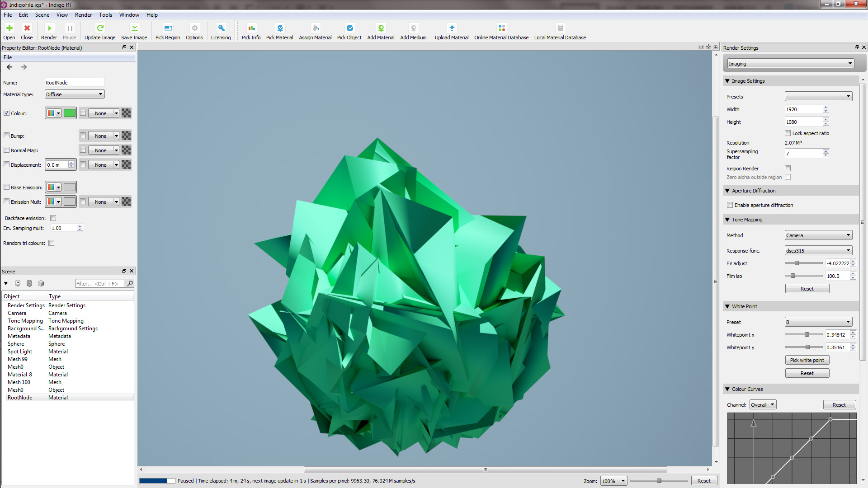This screenshot has height=488, width=868.
Task: Open the Tone Mapping Method dropdown
Action: (x=819, y=235)
